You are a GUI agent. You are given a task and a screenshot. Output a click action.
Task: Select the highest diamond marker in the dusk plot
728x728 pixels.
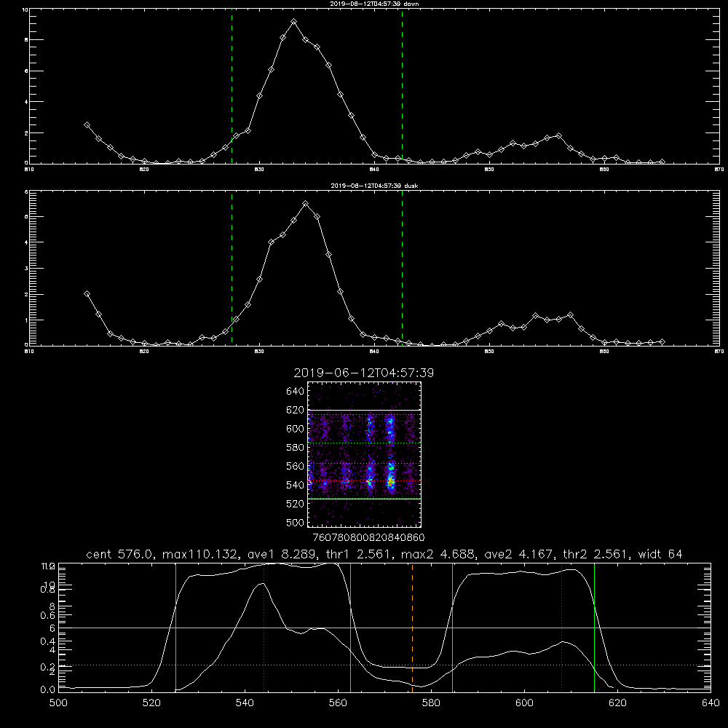coord(305,204)
